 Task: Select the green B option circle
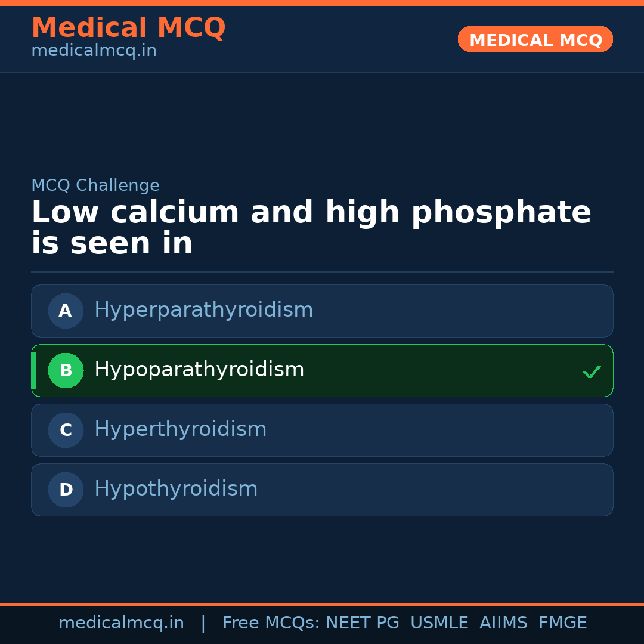[66, 370]
